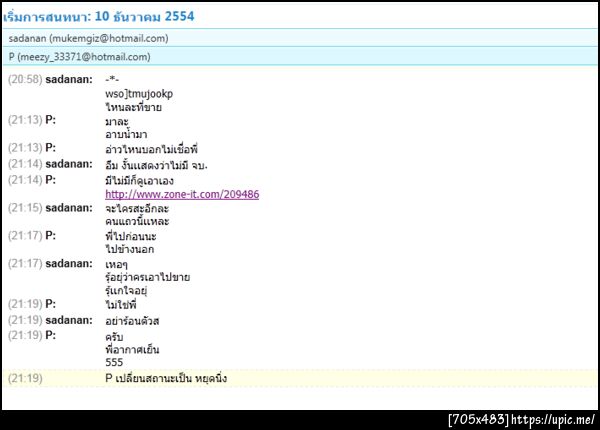Select the message 'รู้อยู่ว่าครเอาไปขาย'
Image resolution: width=600 pixels, height=430 pixels.
click(x=148, y=277)
